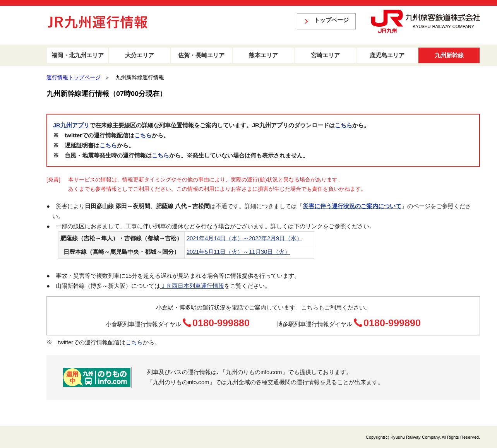Click the 肥薩線（吉松～隼人）・吉都線 table cell
The image size is (497, 448).
(121, 238)
